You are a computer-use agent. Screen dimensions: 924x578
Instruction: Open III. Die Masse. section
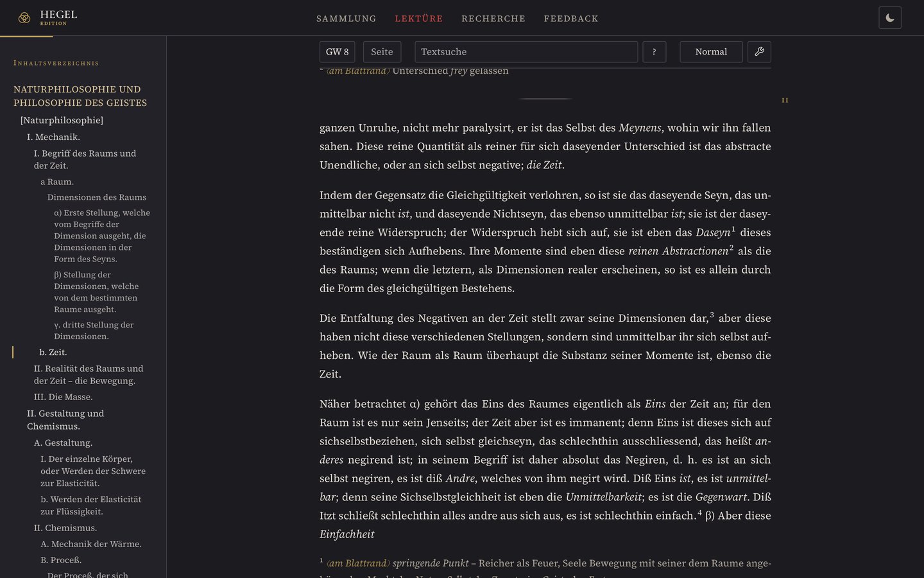click(x=63, y=397)
